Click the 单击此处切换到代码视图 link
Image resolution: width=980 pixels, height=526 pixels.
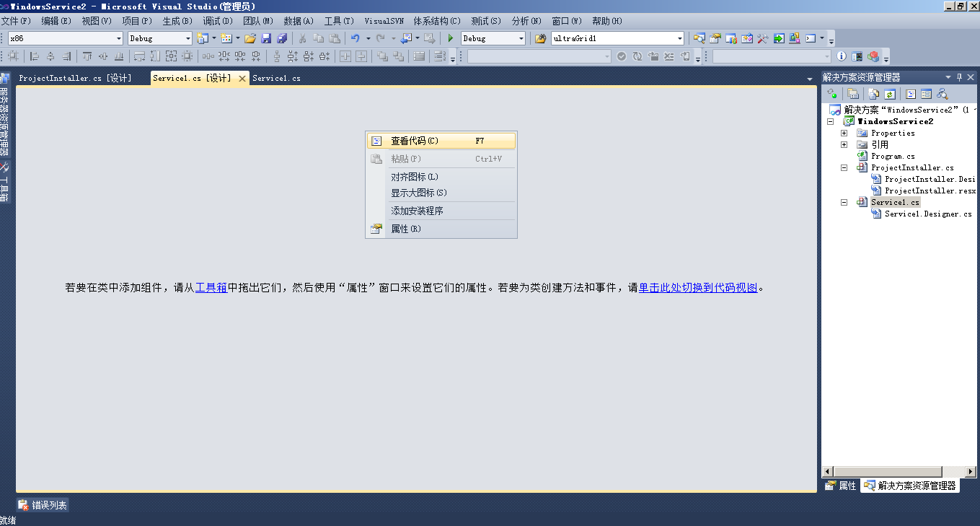tap(698, 287)
